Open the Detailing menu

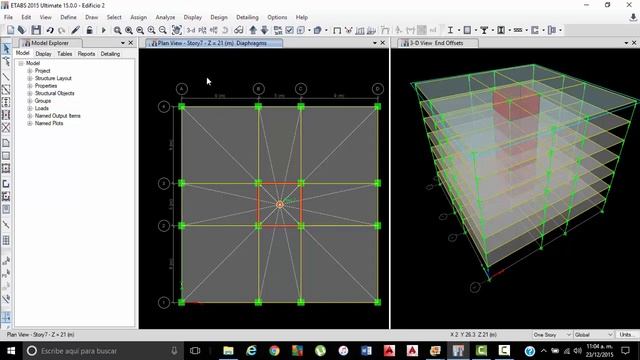tap(247, 17)
